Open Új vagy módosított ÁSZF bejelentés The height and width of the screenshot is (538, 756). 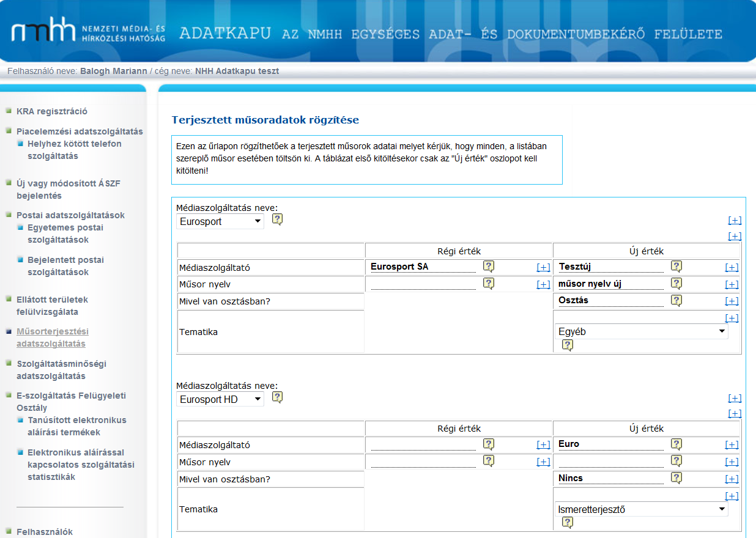click(x=69, y=190)
